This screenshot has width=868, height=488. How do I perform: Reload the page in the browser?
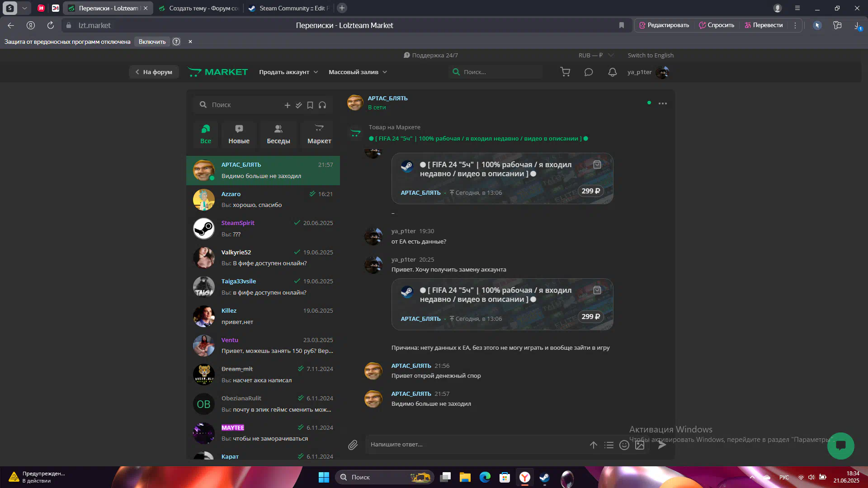pyautogui.click(x=50, y=25)
